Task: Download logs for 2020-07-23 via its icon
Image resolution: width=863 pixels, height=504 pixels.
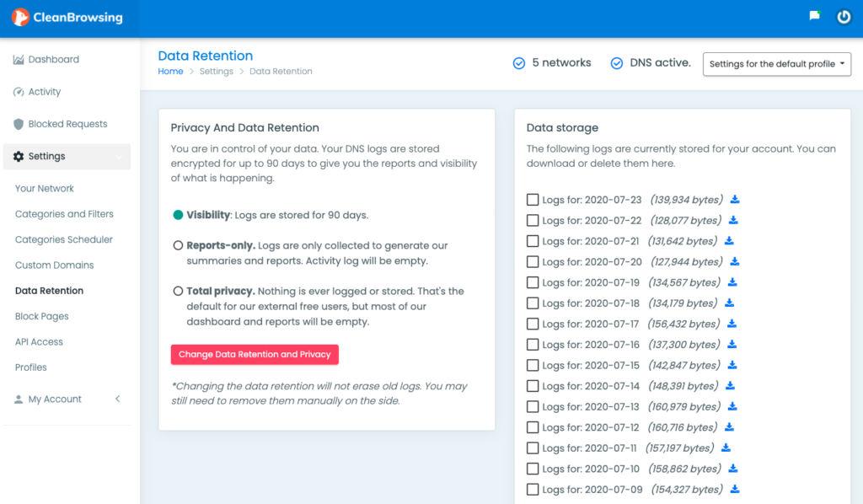Action: (734, 200)
